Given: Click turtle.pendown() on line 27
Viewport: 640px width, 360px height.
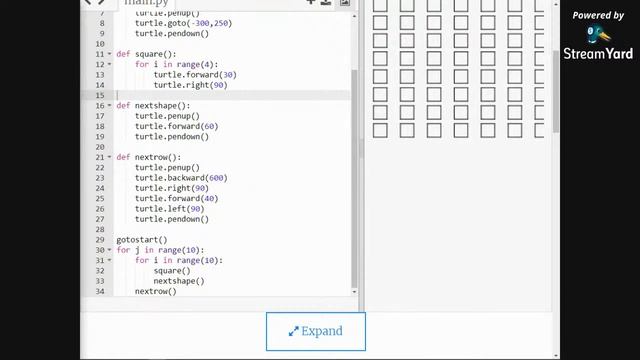Looking at the screenshot, I should [x=172, y=219].
